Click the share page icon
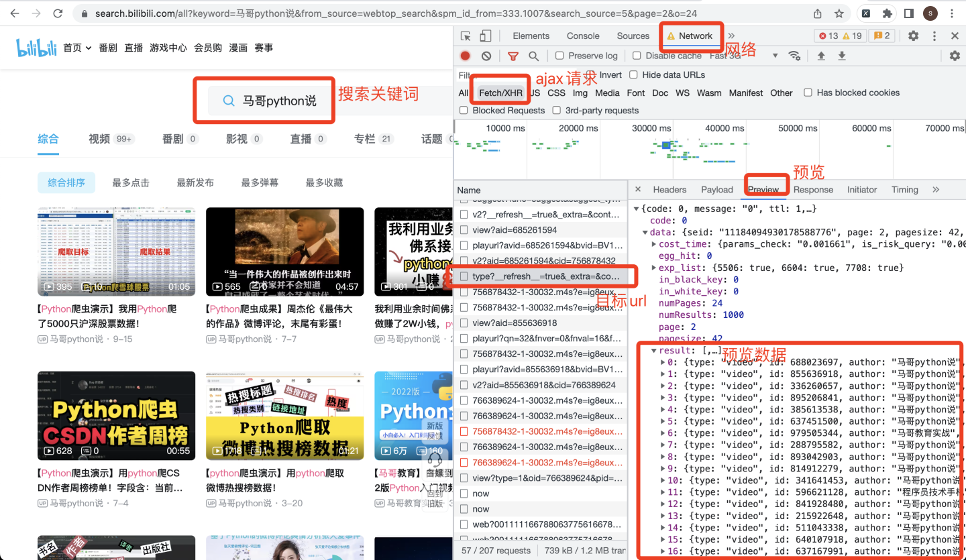 point(818,13)
